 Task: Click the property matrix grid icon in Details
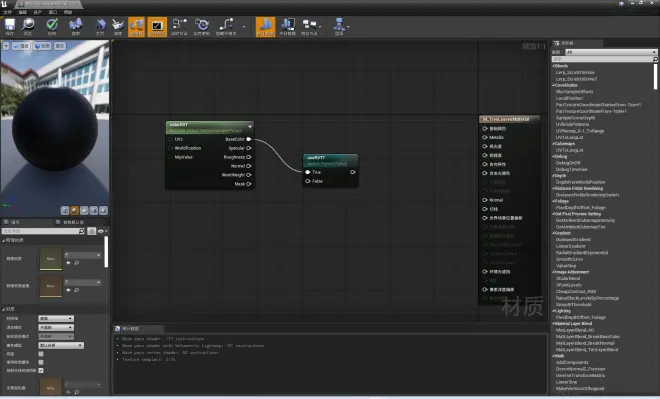click(91, 231)
